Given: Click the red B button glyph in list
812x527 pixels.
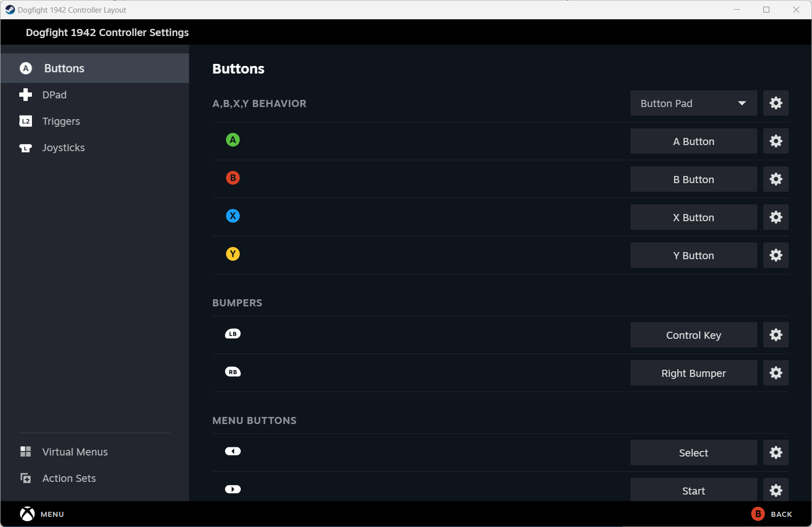Looking at the screenshot, I should [x=233, y=178].
